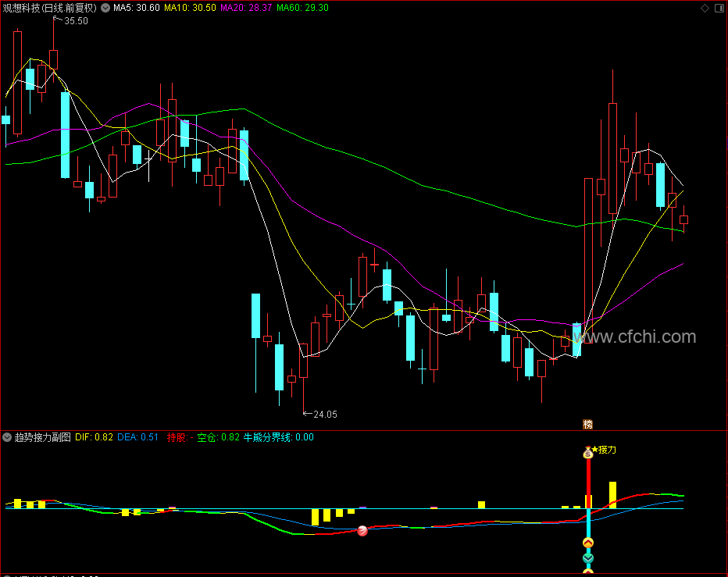Click the teal down-arrow signal icon
Viewport: 728px width, 577px height.
pos(588,558)
